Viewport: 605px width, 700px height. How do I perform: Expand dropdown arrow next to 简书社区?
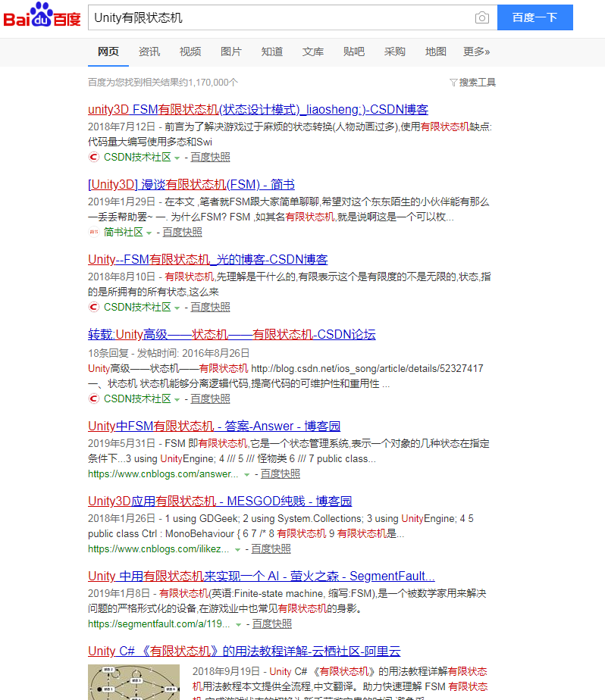149,233
